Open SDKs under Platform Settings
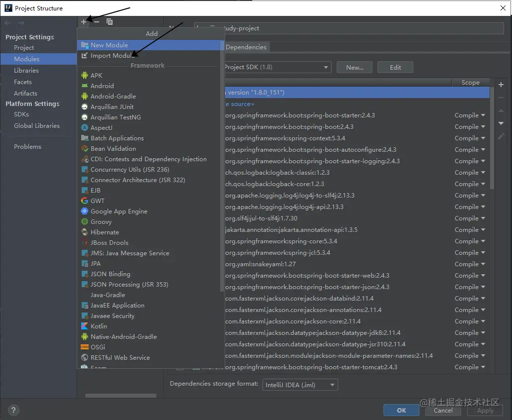Viewport: 512px width, 420px height. point(38,114)
